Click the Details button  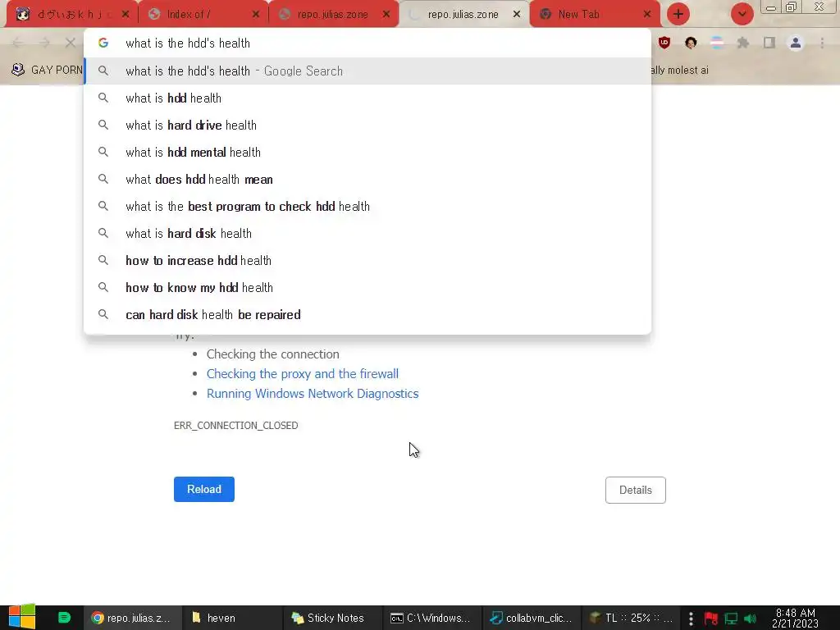[636, 491]
